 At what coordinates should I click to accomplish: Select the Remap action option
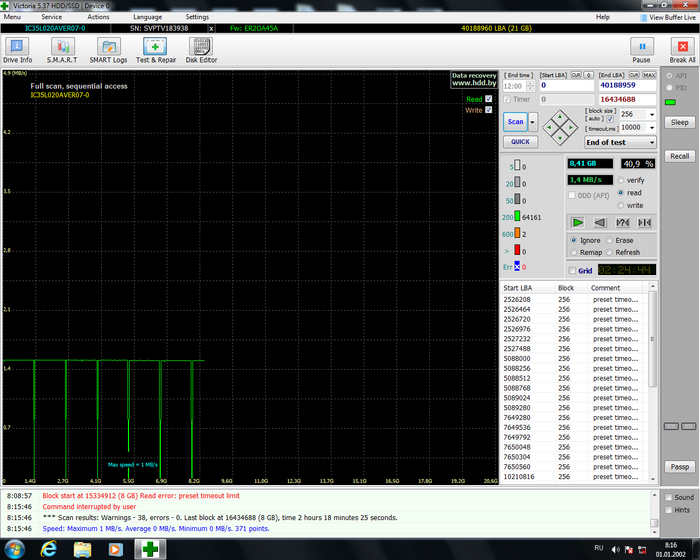point(572,252)
